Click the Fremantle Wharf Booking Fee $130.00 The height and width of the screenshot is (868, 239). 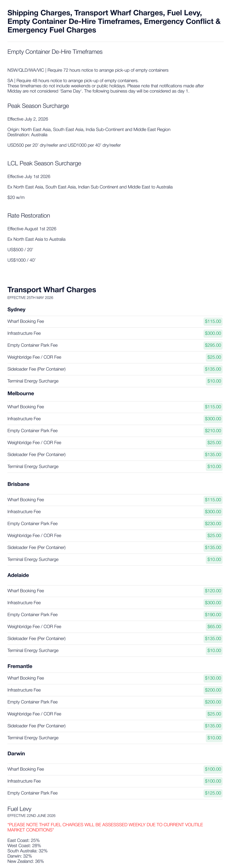coord(213,678)
